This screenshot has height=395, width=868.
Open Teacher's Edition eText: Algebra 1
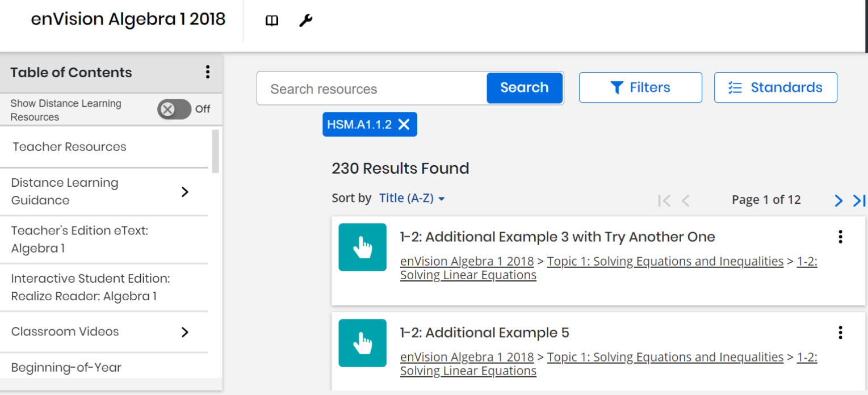[x=79, y=239]
